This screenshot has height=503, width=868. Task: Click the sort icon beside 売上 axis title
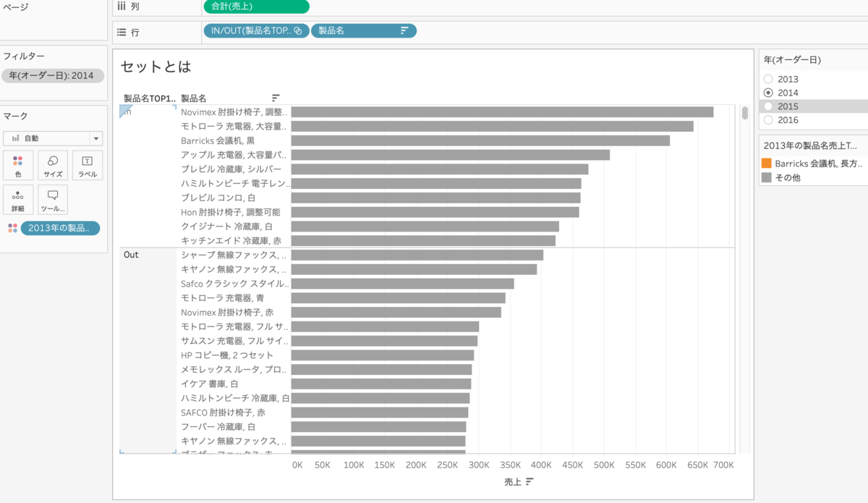[529, 481]
